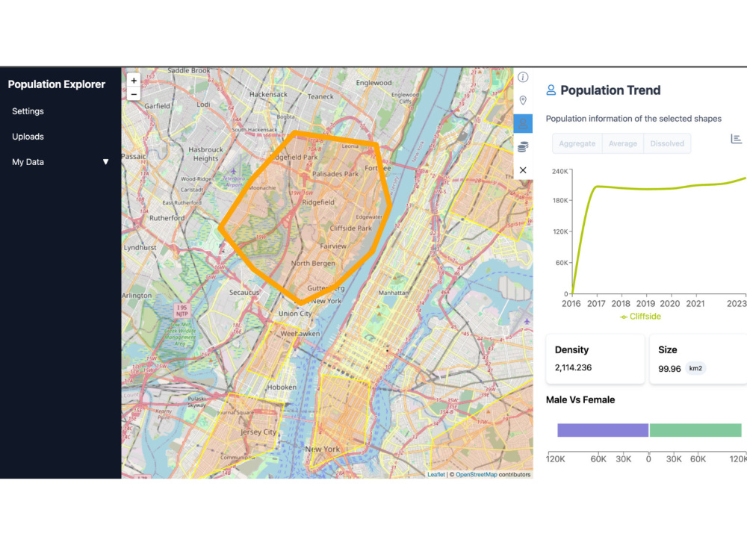Open the population person panel icon
Screen dimensions: 747x560
point(523,124)
